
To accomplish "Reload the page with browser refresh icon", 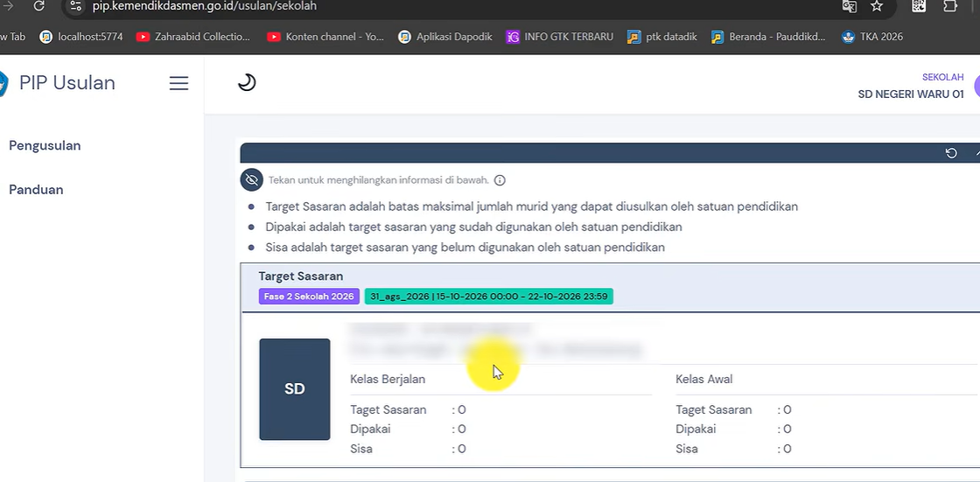I will (38, 6).
